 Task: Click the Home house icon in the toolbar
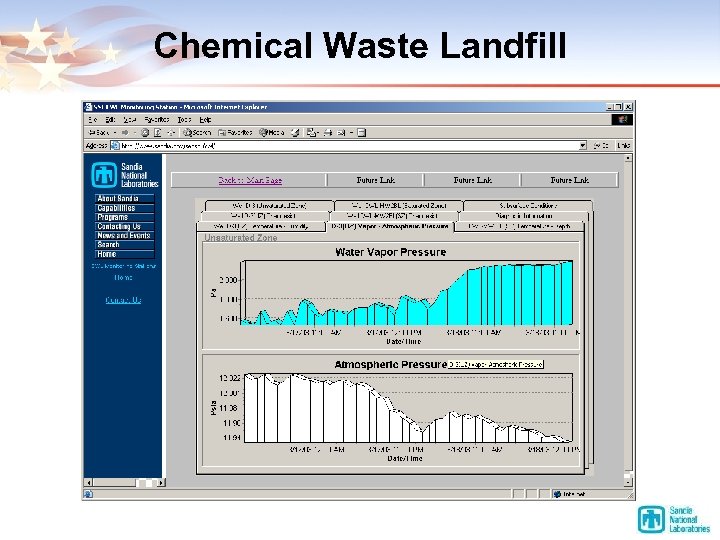[171, 133]
